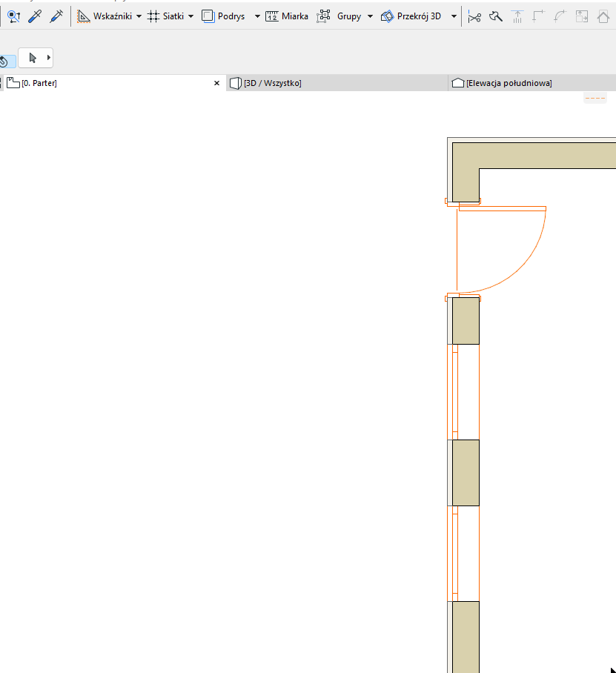
Task: Toggle the Wskaźniki guide lines button
Action: point(106,16)
